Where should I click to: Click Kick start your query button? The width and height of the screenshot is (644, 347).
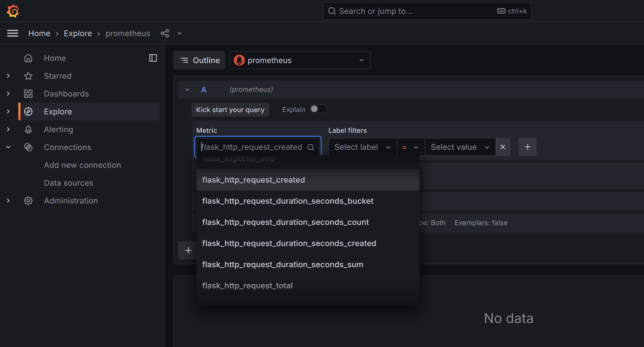coord(230,109)
